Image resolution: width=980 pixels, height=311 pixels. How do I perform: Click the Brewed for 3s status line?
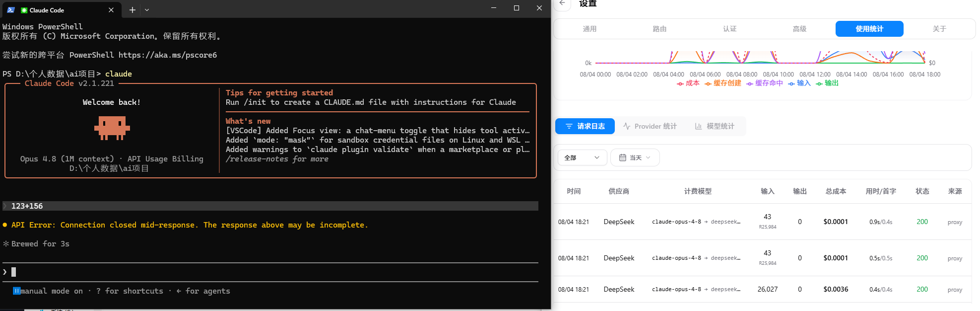[x=36, y=244]
